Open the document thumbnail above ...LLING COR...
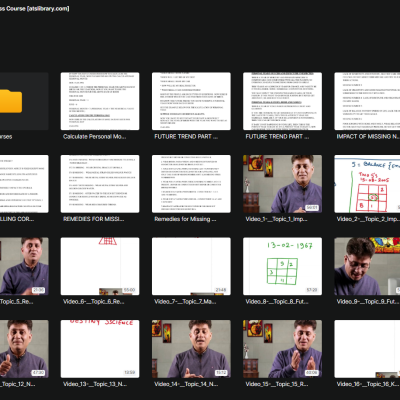Image resolution: width=400 pixels, height=400 pixels. (x=24, y=184)
